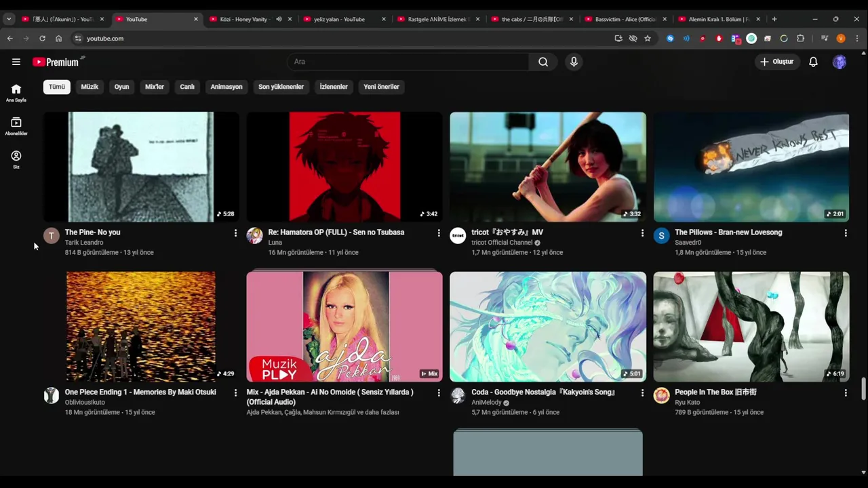Open options for The Pine- No you
This screenshot has height=488, width=868.
pos(235,232)
